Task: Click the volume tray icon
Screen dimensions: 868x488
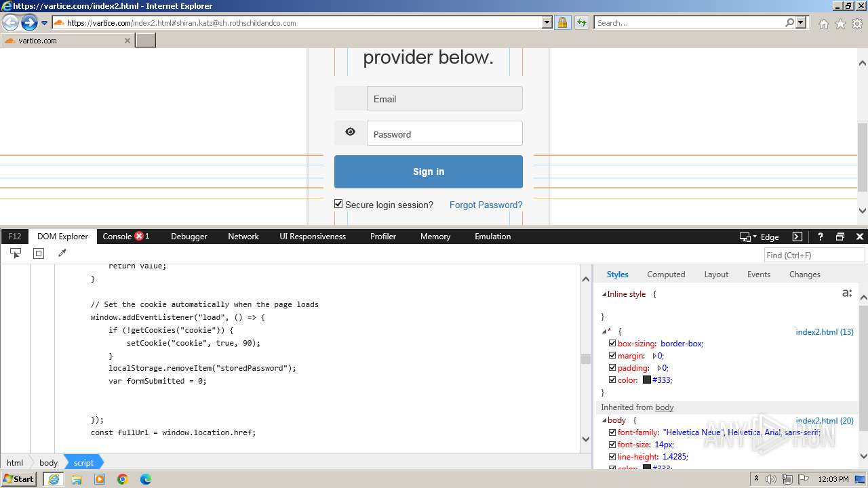Action: point(772,479)
